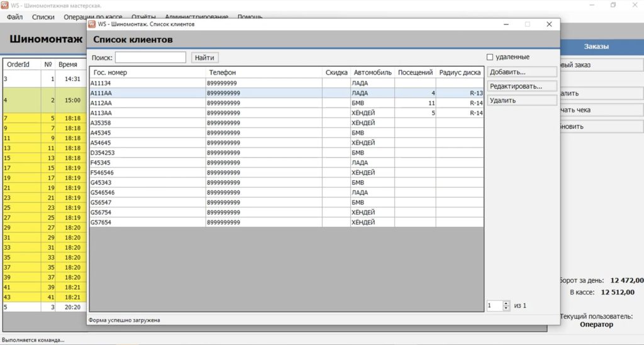Open the Списки menu
Viewport: 644px width, 345px height.
coord(43,17)
